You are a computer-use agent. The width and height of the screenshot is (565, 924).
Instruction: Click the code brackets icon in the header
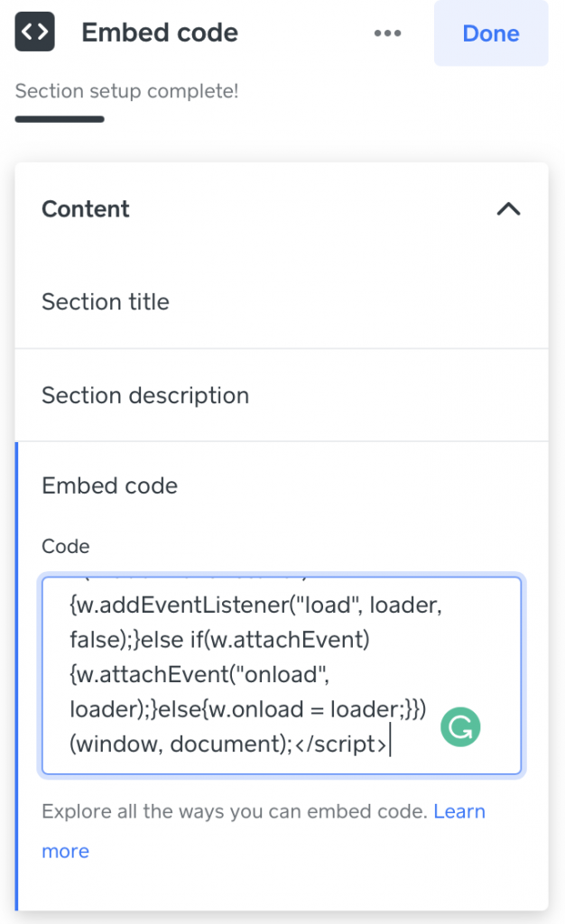click(x=33, y=32)
